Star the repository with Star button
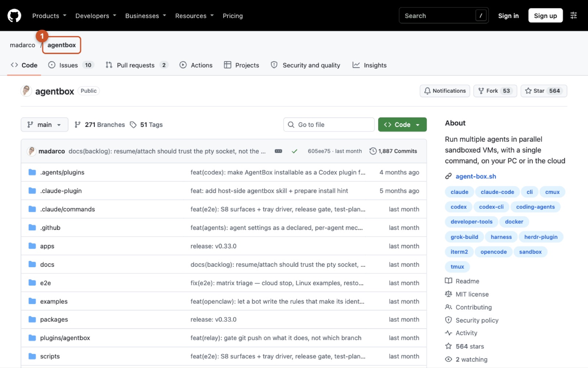588x368 pixels. (544, 91)
